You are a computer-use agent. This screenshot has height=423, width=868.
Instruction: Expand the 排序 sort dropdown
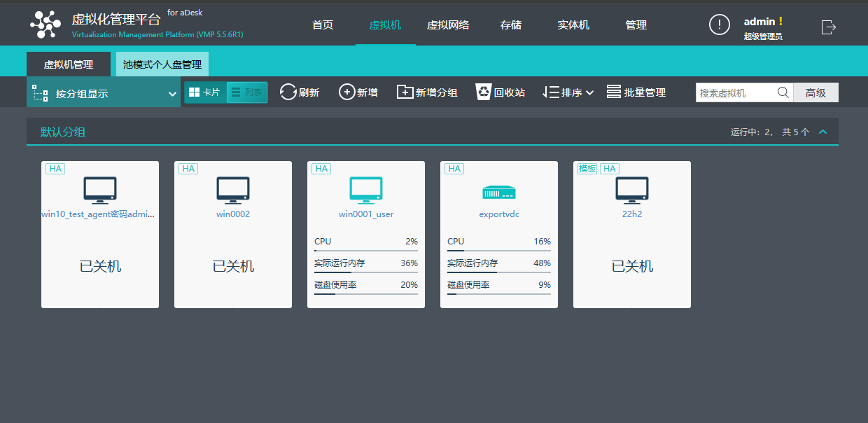(x=568, y=92)
